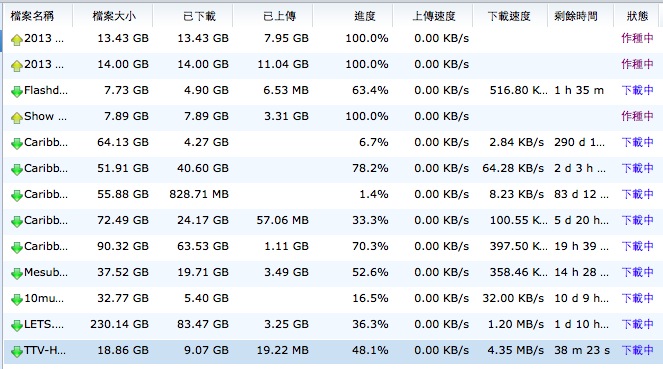
Task: Select the 14.00 GB 2013 torrent row
Action: click(x=333, y=64)
